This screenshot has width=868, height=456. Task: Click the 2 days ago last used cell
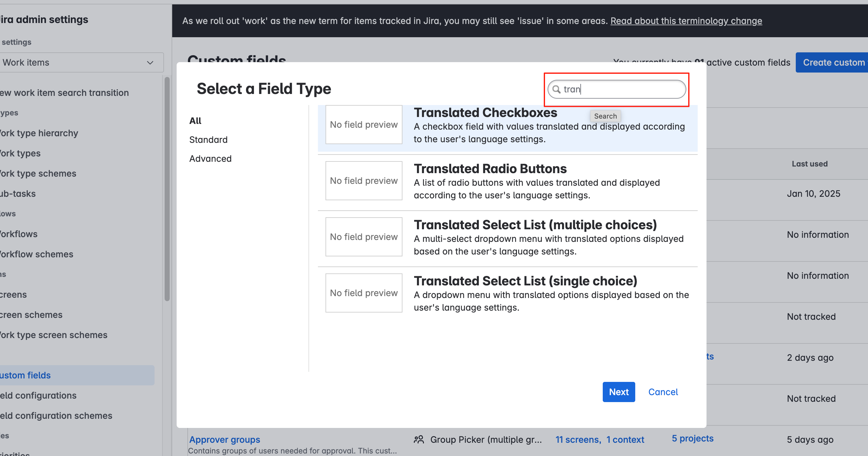(810, 358)
